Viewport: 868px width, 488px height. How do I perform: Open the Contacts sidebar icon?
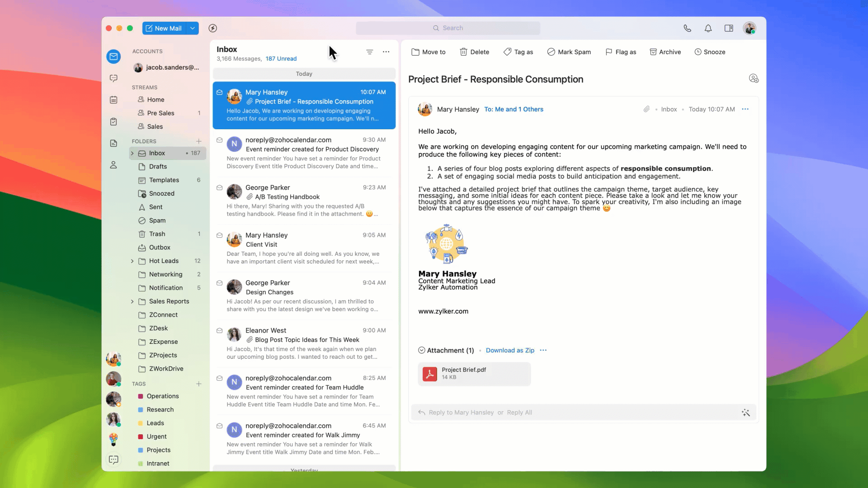pos(113,165)
